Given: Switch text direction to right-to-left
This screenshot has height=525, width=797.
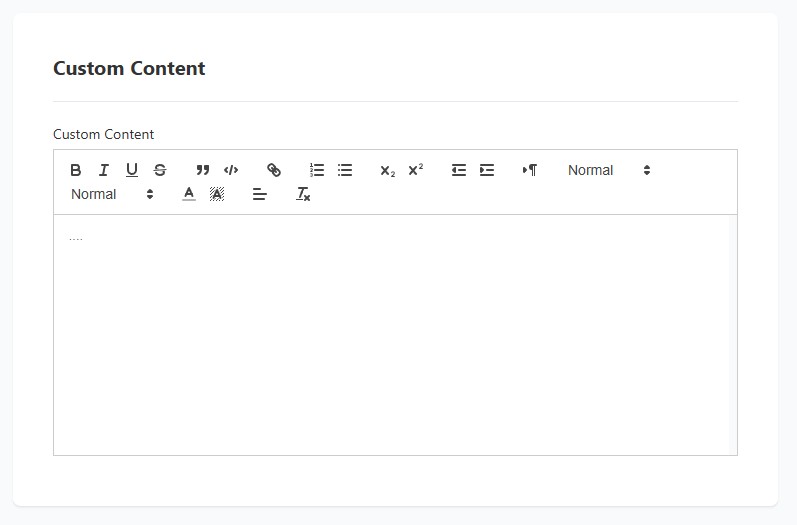Looking at the screenshot, I should 530,170.
